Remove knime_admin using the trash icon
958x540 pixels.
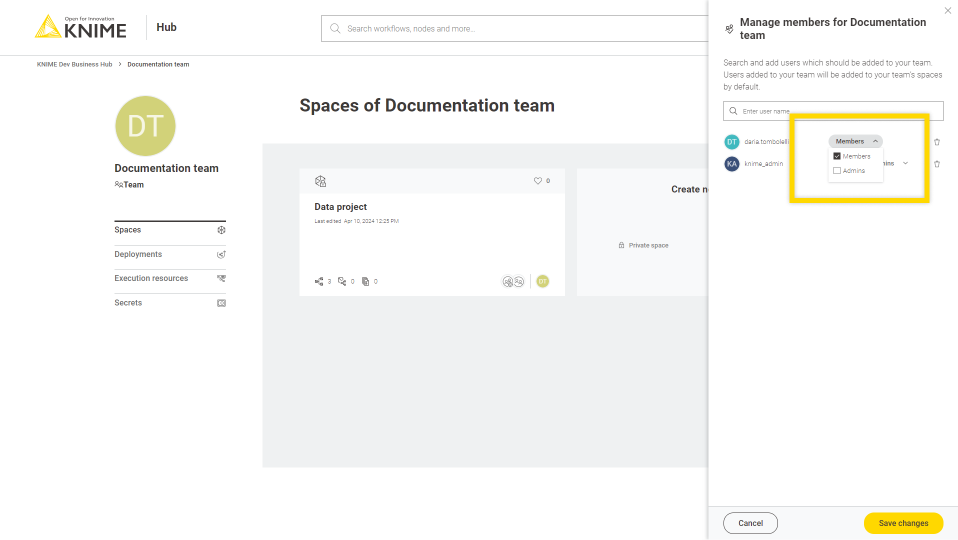(937, 164)
